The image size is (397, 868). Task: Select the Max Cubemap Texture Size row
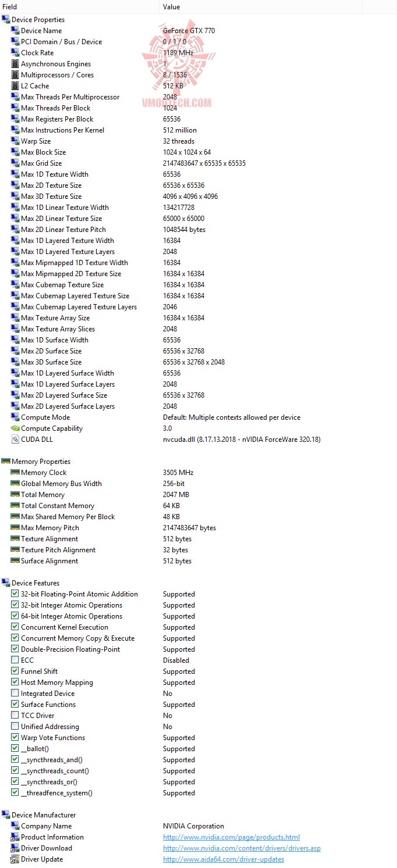(x=198, y=285)
